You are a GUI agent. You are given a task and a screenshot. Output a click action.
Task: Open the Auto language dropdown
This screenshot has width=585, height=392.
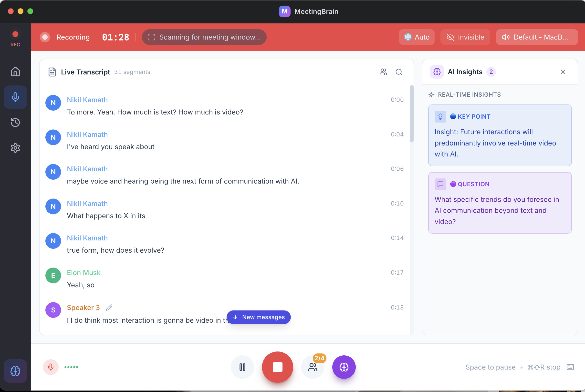tap(417, 37)
